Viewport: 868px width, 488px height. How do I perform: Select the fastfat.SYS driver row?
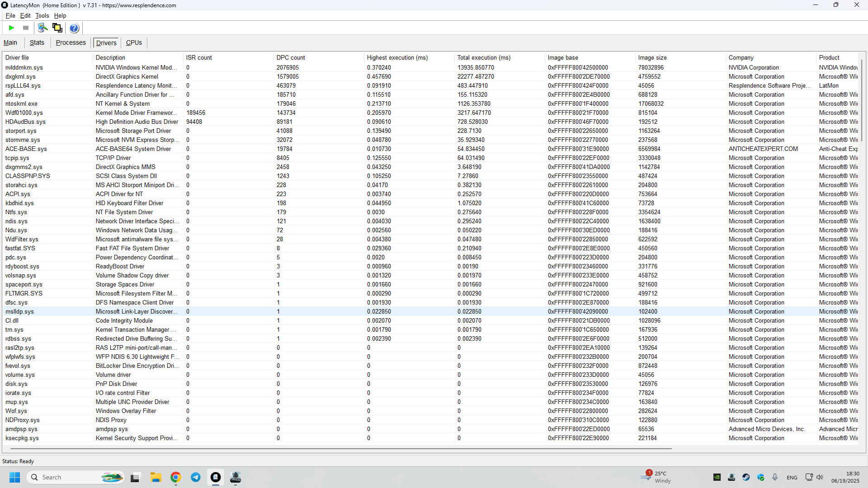pos(430,249)
